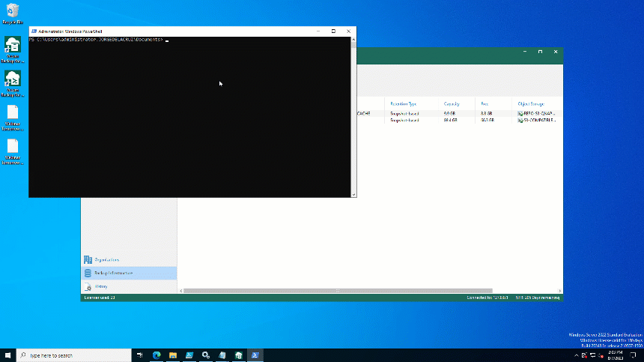644x362 pixels.
Task: Click the volume tray icon
Action: (601, 356)
